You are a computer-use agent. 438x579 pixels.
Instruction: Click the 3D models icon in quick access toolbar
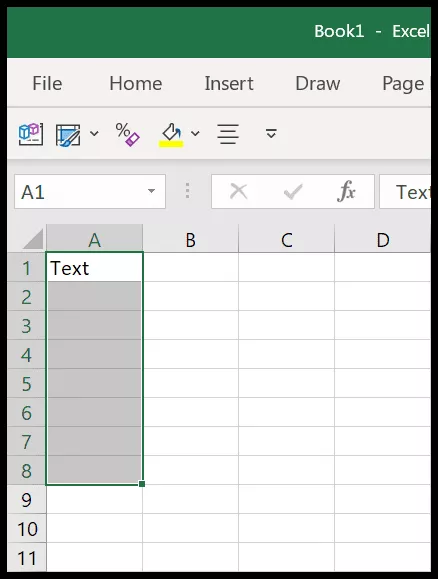pos(31,134)
